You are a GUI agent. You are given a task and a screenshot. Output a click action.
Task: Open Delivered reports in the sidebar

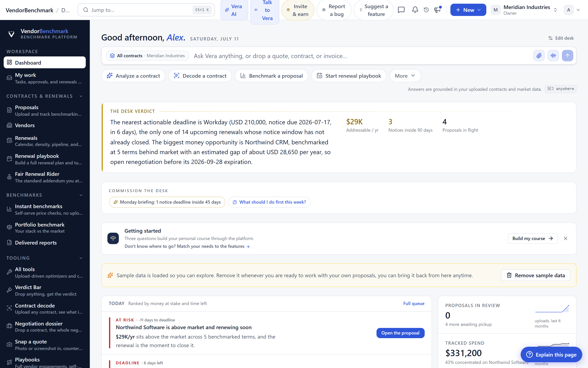(45, 243)
